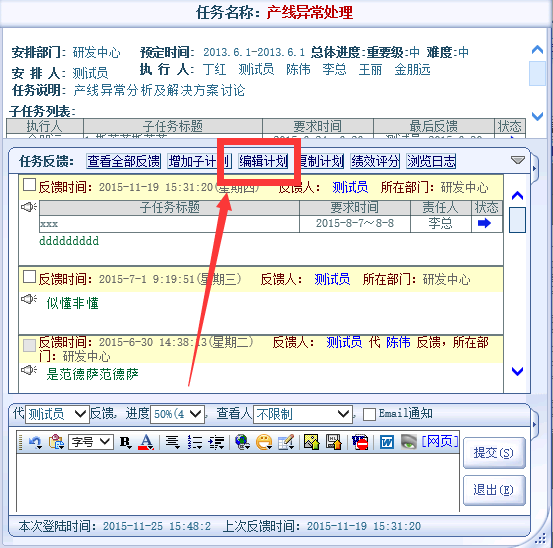The width and height of the screenshot is (553, 548).
Task: Click the 退出(E) exit button
Action: point(494,490)
